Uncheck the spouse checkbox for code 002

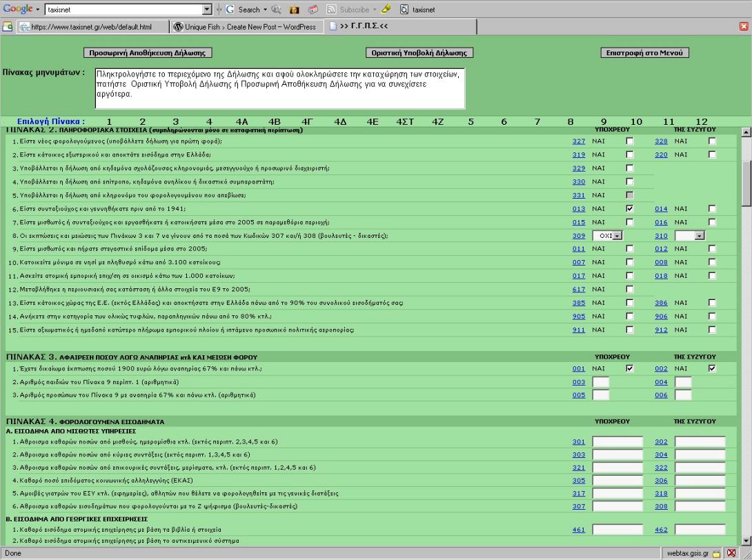click(712, 368)
